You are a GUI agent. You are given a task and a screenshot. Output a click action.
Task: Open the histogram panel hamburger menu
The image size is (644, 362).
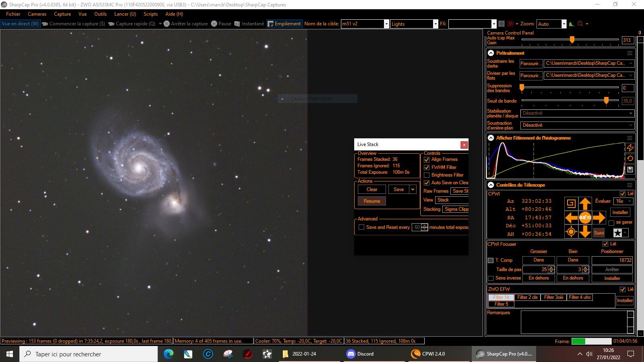click(x=630, y=138)
